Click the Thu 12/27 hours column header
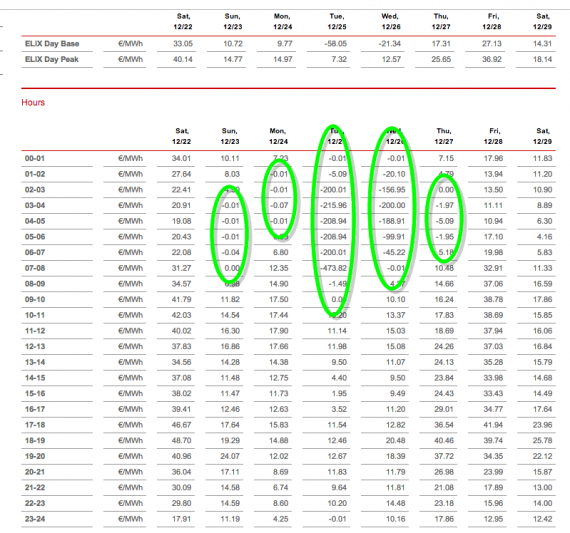The width and height of the screenshot is (570, 533). [x=444, y=136]
